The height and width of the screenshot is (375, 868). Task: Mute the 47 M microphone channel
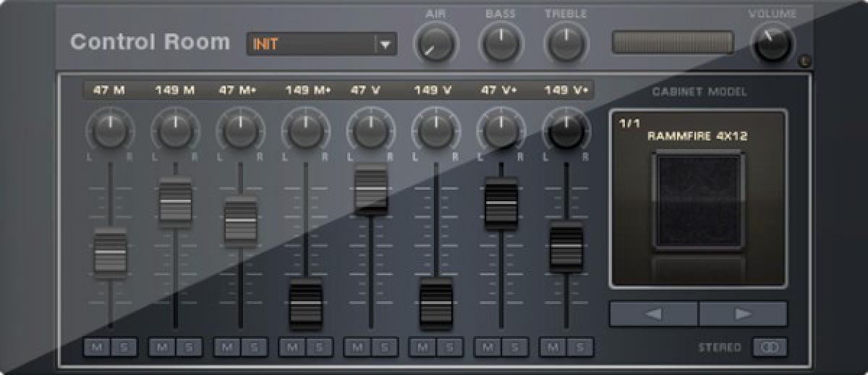point(97,347)
